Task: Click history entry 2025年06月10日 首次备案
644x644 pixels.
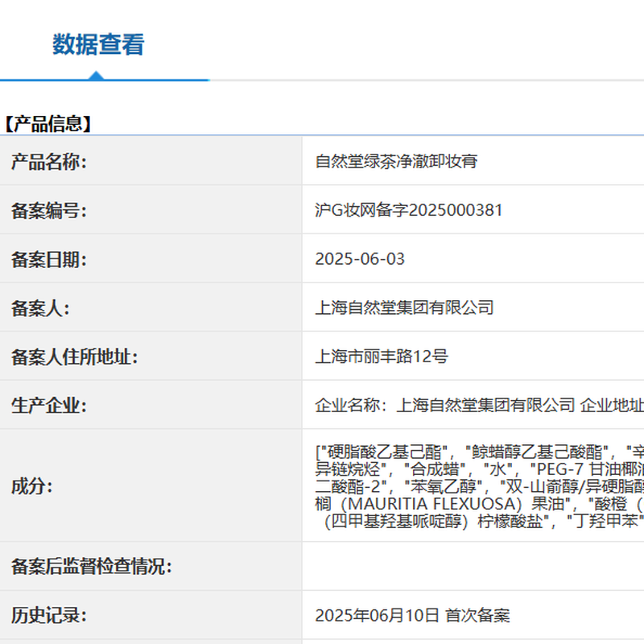Action: point(412,616)
